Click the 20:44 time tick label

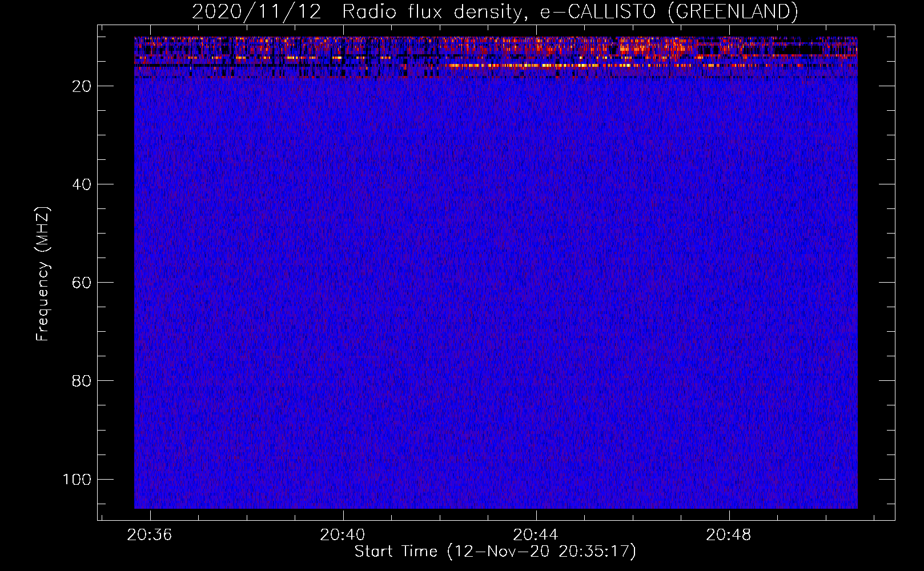coord(536,535)
